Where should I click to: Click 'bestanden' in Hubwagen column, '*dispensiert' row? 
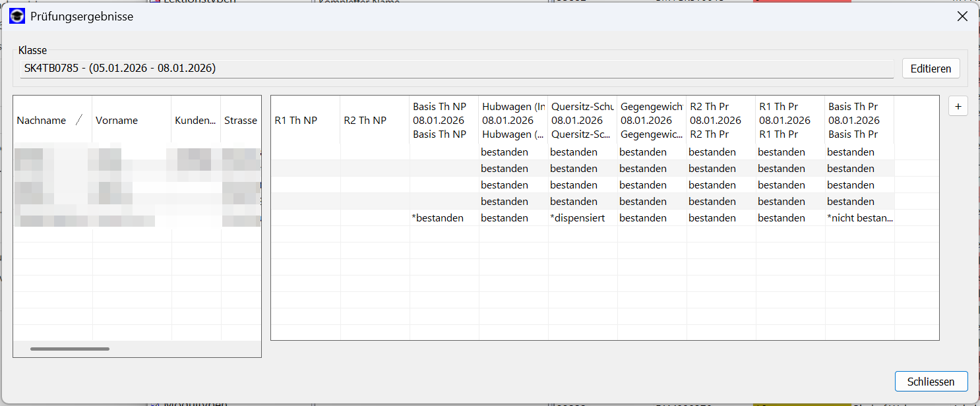513,217
